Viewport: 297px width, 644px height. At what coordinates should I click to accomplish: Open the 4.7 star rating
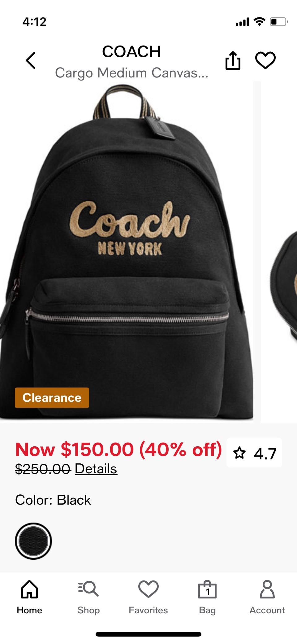tap(254, 453)
